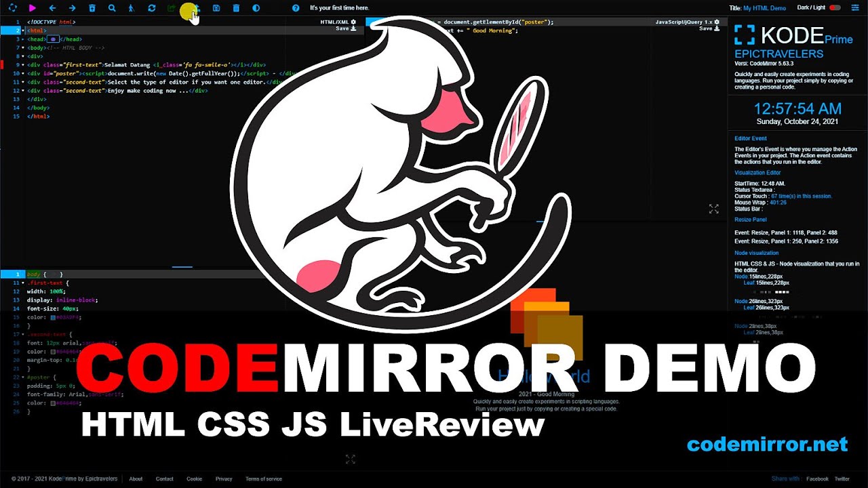This screenshot has width=868, height=488.
Task: Edit the title 'My HTML Demo'
Action: [764, 8]
